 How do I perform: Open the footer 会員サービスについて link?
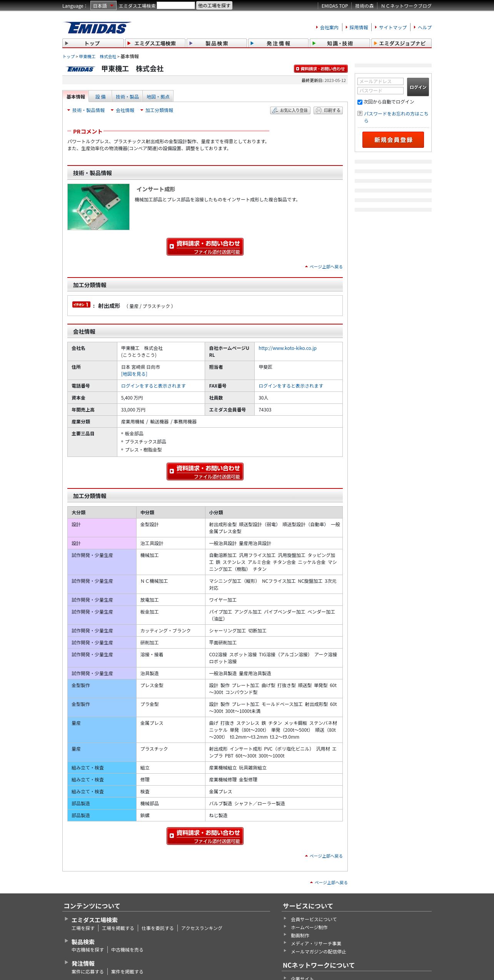314,919
